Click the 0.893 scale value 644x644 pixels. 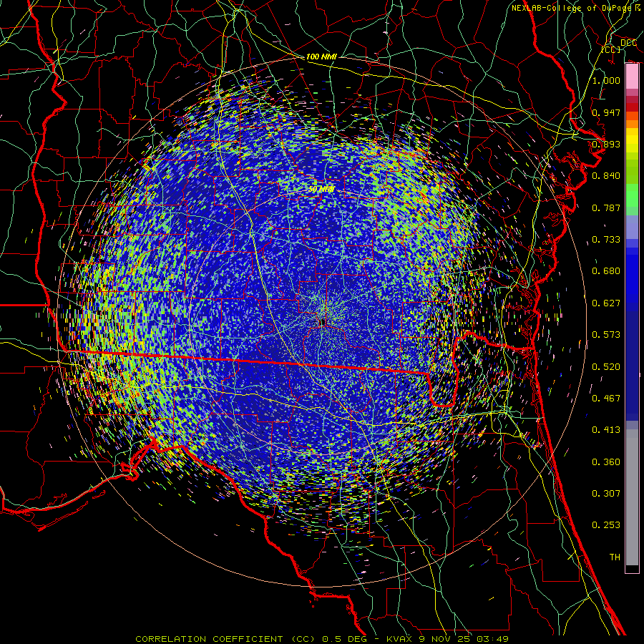[606, 144]
